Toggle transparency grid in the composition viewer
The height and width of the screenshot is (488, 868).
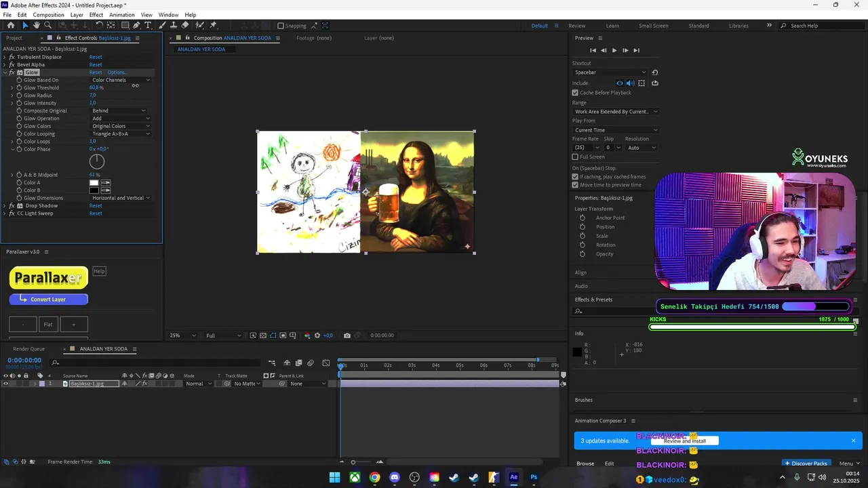pos(263,335)
